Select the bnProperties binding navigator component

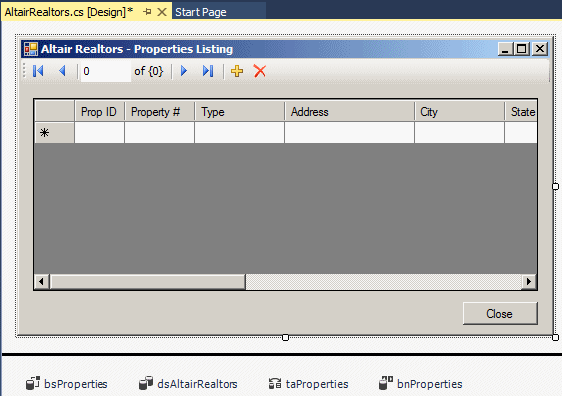click(421, 383)
